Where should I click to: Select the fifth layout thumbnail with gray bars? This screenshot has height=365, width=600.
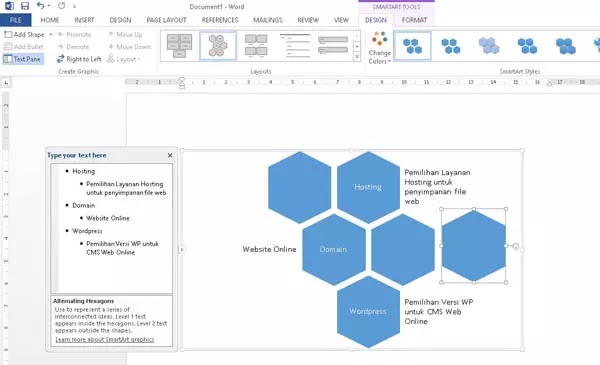click(333, 46)
